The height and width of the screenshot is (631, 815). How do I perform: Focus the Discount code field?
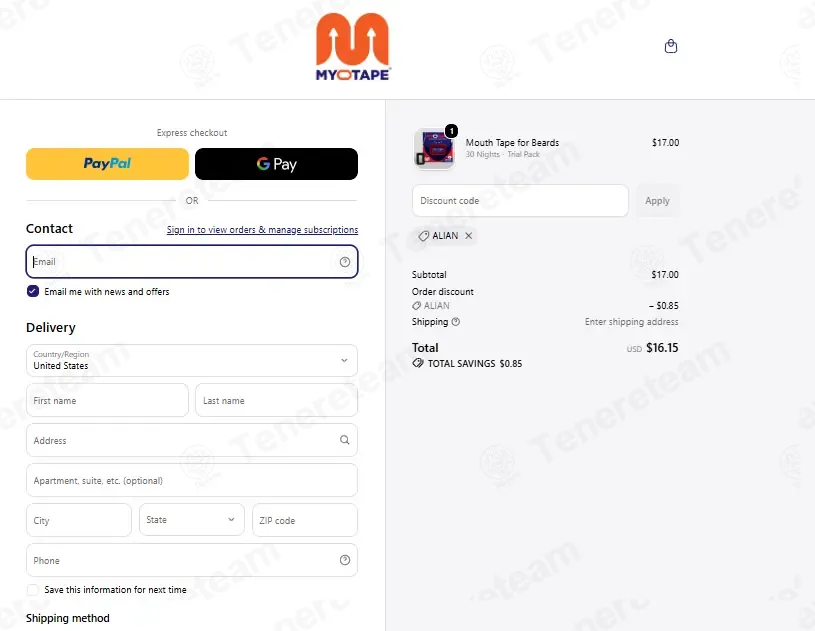520,201
